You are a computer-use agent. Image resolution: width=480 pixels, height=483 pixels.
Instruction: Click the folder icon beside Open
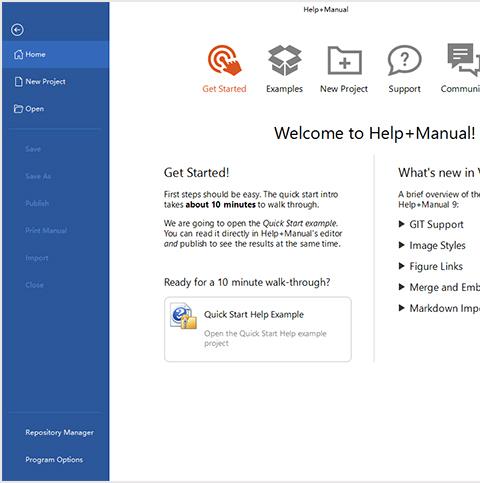(x=18, y=109)
